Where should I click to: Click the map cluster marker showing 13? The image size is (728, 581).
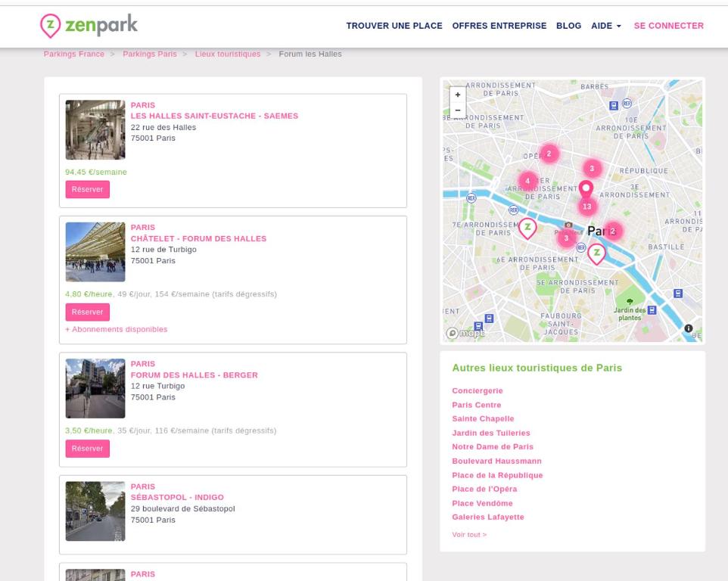coord(586,207)
